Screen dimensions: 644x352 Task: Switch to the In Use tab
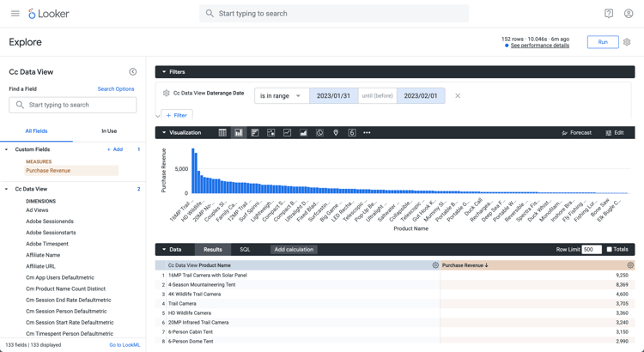click(x=109, y=131)
